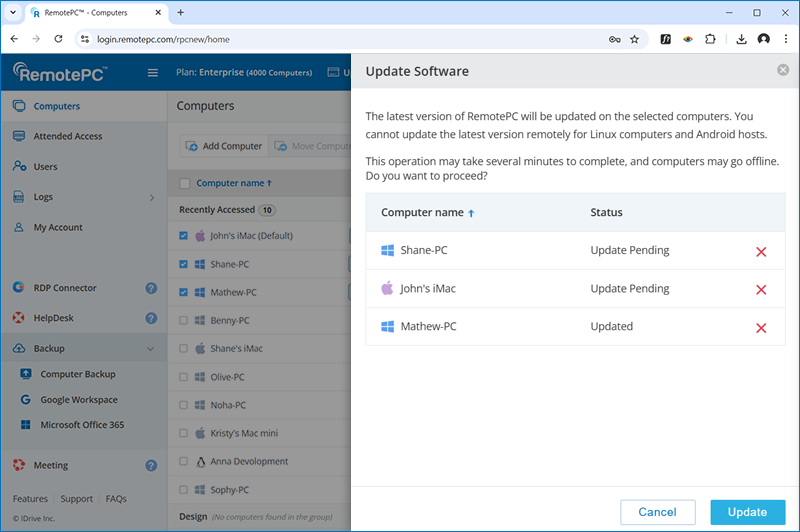Click the Meeting help question icon
Screen dimensions: 800x532
click(x=151, y=465)
